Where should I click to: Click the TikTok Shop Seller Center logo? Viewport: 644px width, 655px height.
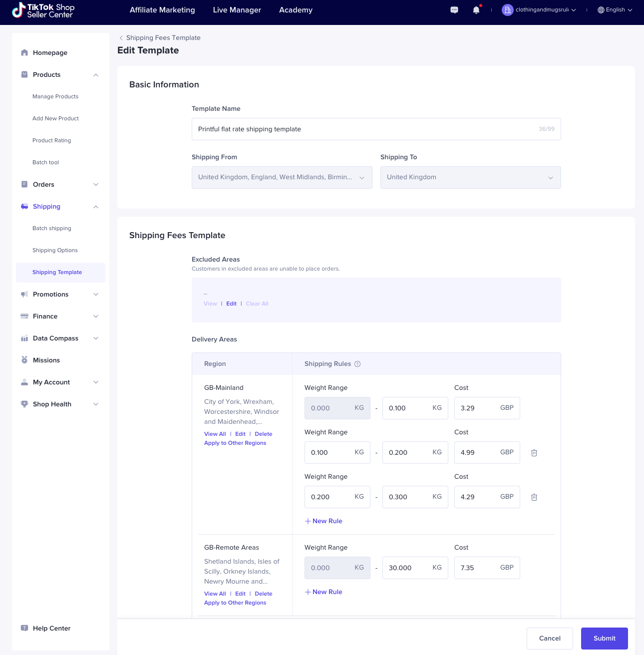click(x=43, y=10)
